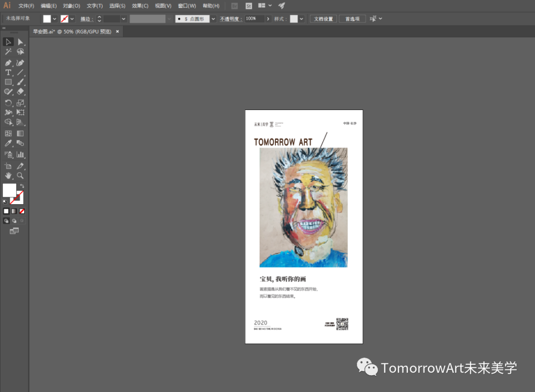Screen dimensions: 535x392
Task: Open the align-to options dropdown arrow
Action: 380,19
